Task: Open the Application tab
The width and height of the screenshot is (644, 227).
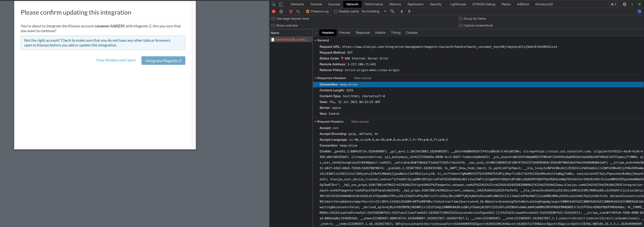Action: [x=415, y=4]
